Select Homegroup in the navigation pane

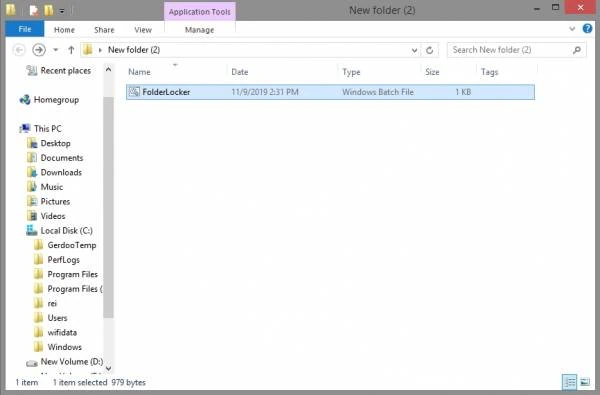click(56, 100)
